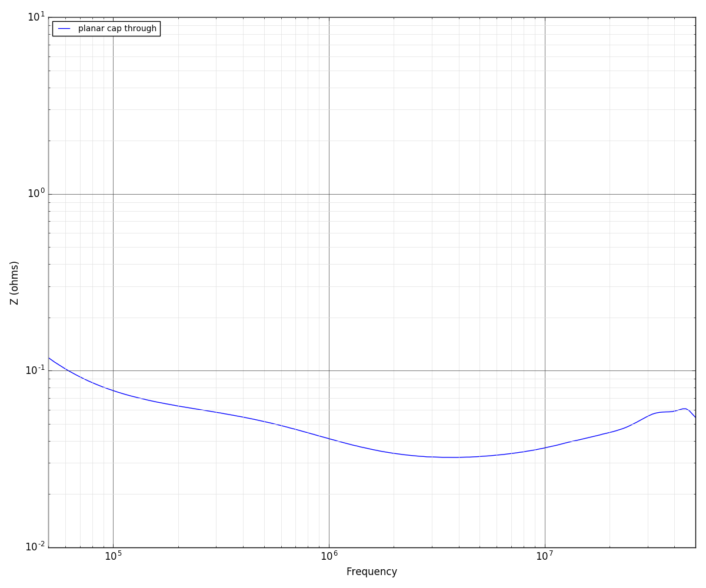Click the 'Frequency' x-axis label
This screenshot has height=588, width=706.
(372, 572)
